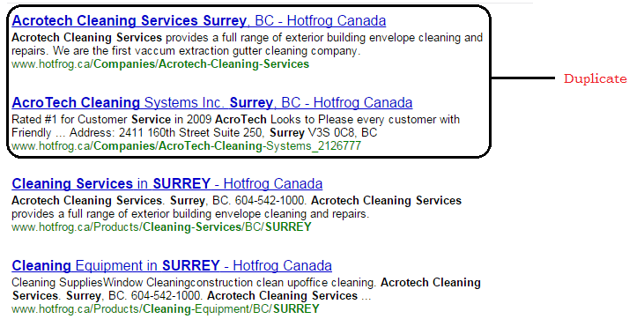644x319 pixels.
Task: Open Cleaning Equipment in SURREY result
Action: [x=172, y=265]
